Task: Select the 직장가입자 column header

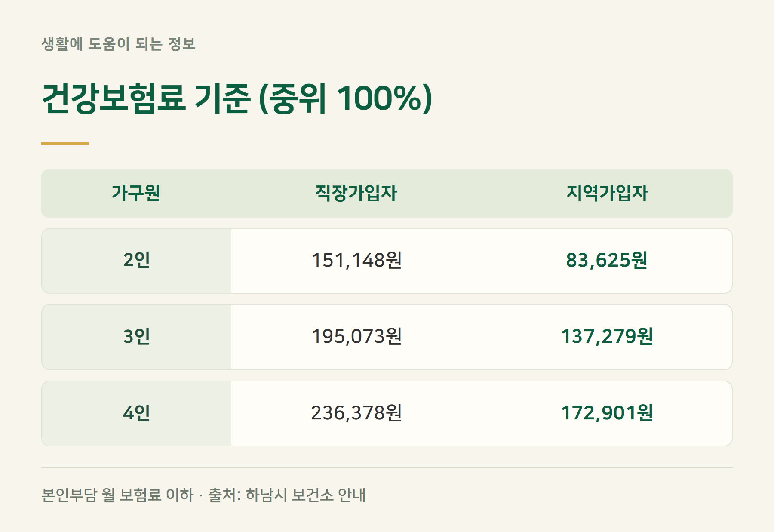Action: [356, 193]
